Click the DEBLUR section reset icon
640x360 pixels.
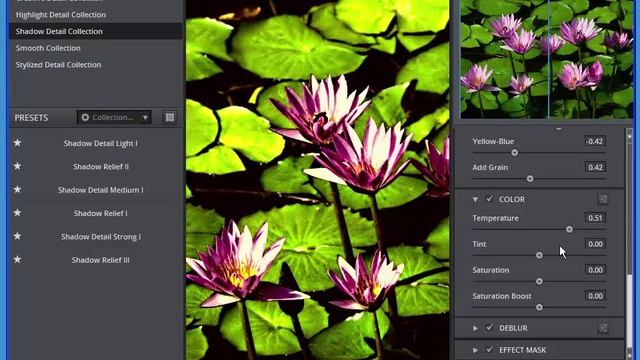(x=603, y=328)
